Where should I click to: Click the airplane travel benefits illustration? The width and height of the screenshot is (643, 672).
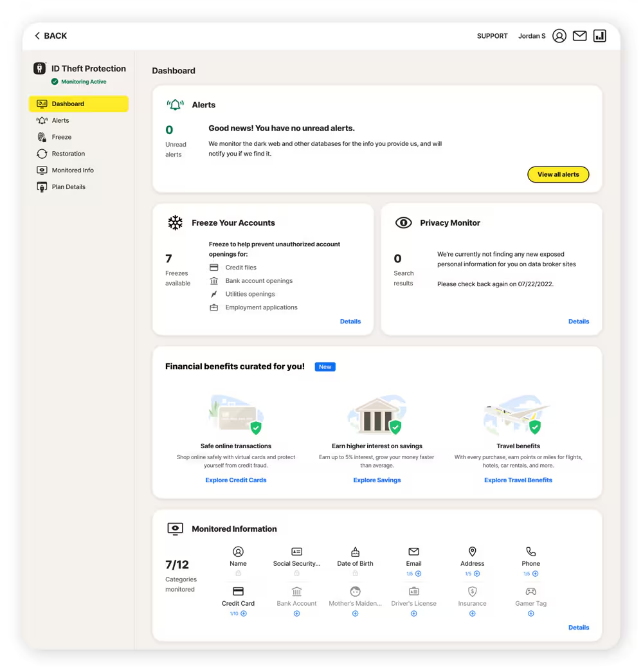(x=518, y=414)
